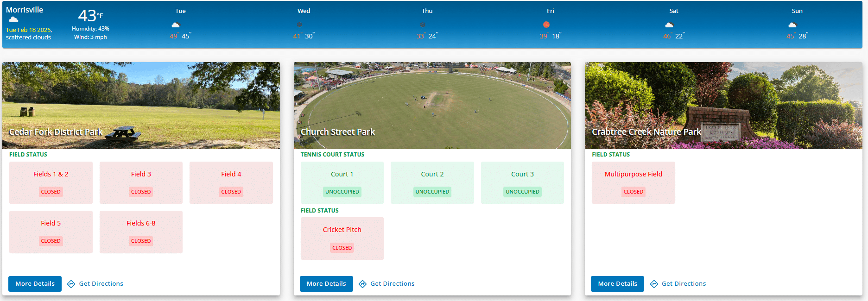
Task: Select the Court 1 unoccupied status card
Action: point(342,182)
